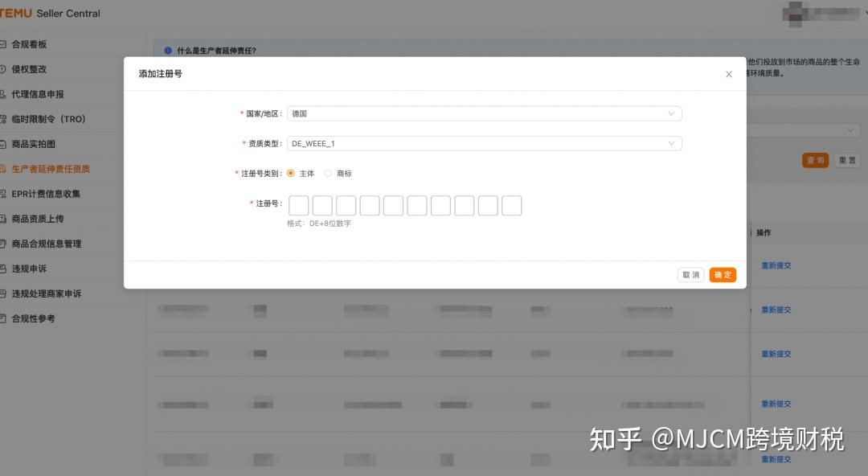Click the info icon beside 什么是生产者延伸责任
This screenshot has height=476, width=868.
click(x=167, y=50)
